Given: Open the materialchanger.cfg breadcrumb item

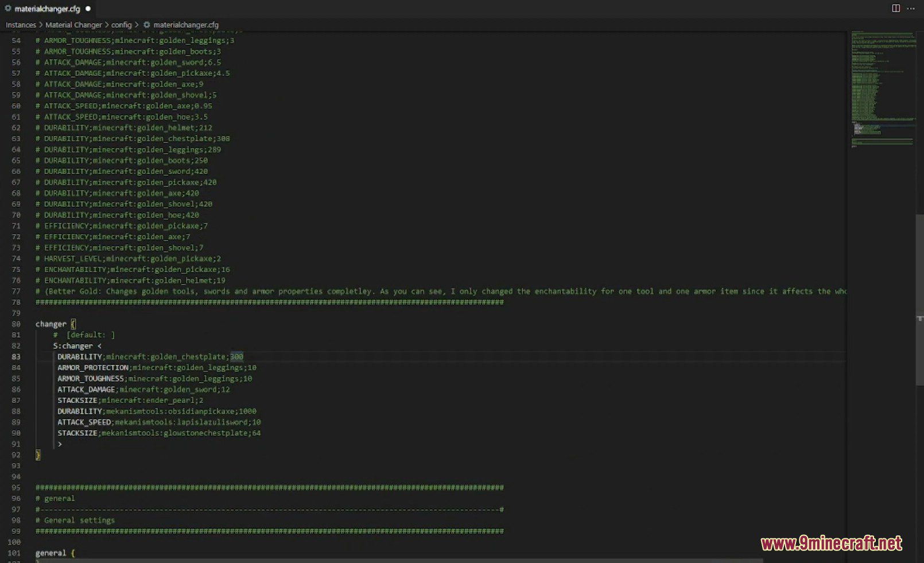Looking at the screenshot, I should click(186, 25).
